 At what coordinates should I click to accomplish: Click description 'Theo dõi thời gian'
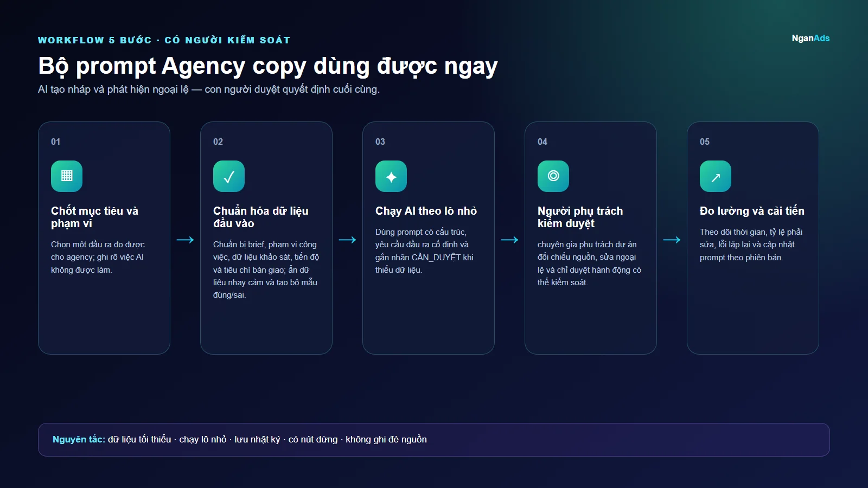tap(751, 245)
